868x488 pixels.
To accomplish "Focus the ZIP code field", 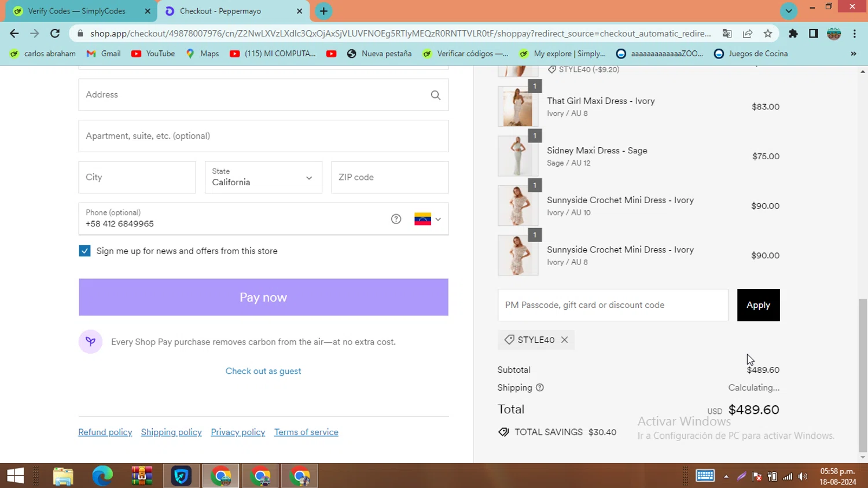I will click(x=389, y=177).
